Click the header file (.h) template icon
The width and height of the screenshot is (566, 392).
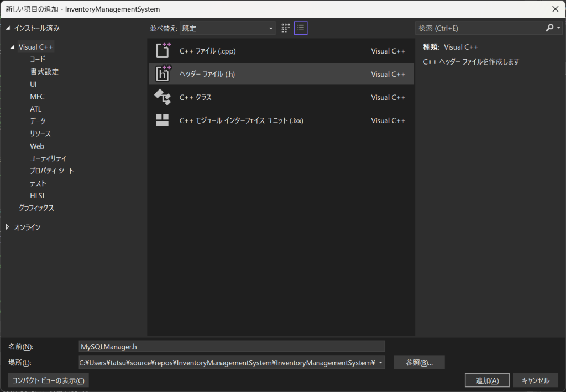coord(163,74)
